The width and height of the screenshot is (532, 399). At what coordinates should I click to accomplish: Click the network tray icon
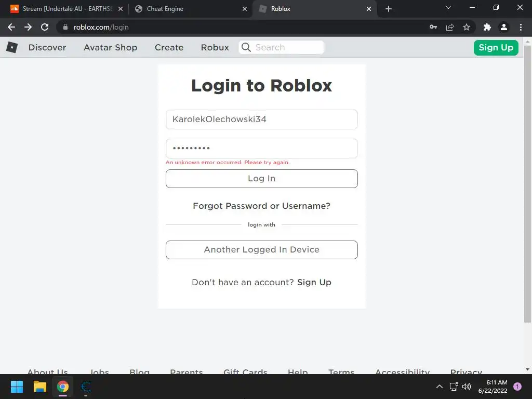click(x=454, y=387)
